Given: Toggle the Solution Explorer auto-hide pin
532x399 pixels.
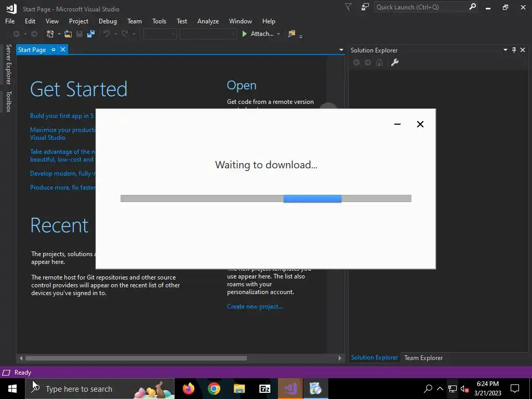Looking at the screenshot, I should point(514,50).
